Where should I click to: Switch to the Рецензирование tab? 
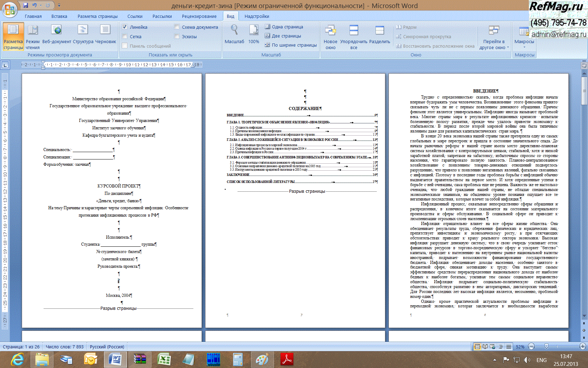[199, 16]
